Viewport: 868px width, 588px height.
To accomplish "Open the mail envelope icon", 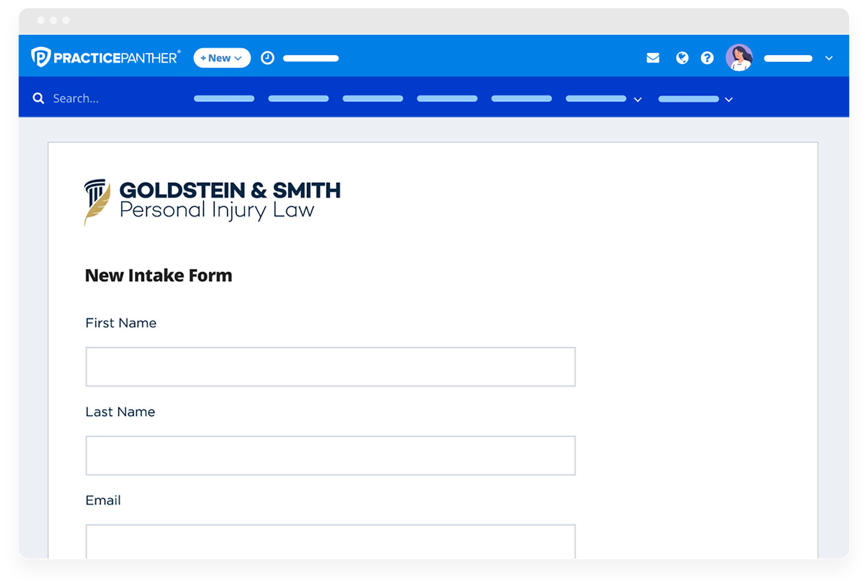I will click(653, 58).
